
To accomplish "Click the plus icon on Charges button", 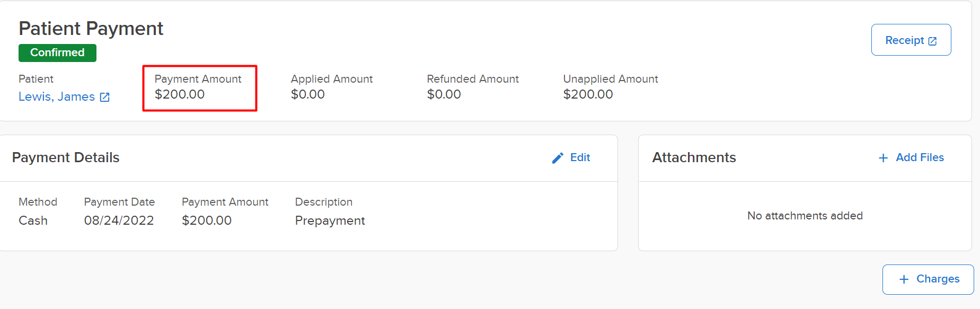I will tap(904, 279).
